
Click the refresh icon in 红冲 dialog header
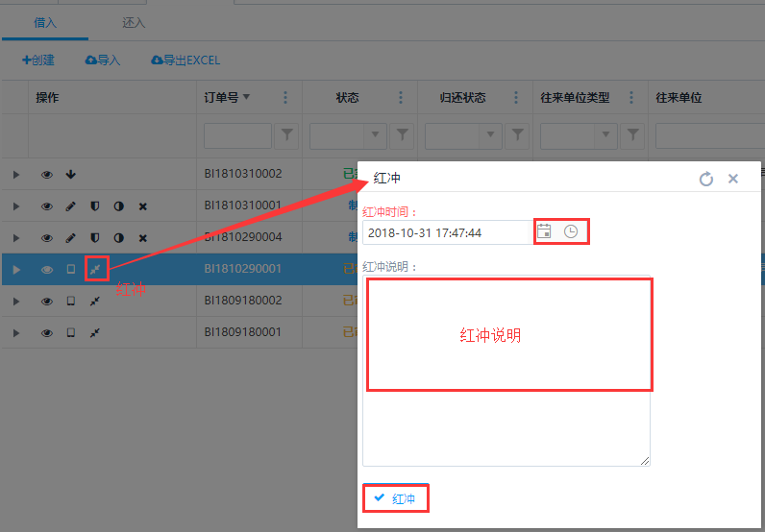[x=706, y=180]
